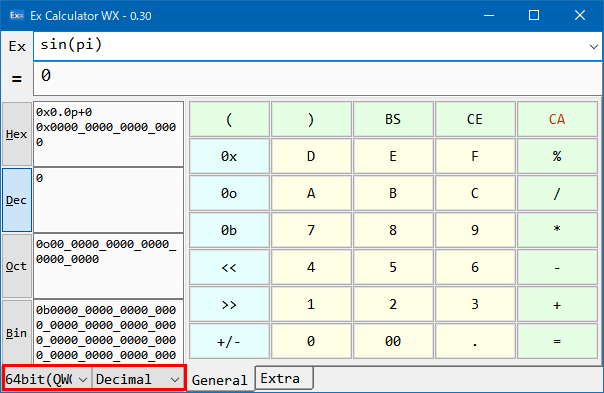Close the Ex Calculator WX window
This screenshot has width=604, height=393.
coord(580,15)
